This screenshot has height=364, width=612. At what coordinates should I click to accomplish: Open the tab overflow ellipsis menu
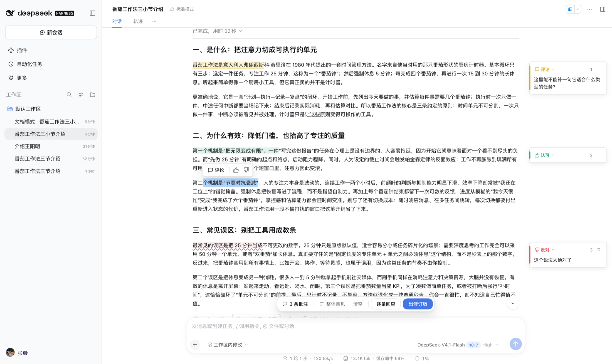click(154, 21)
